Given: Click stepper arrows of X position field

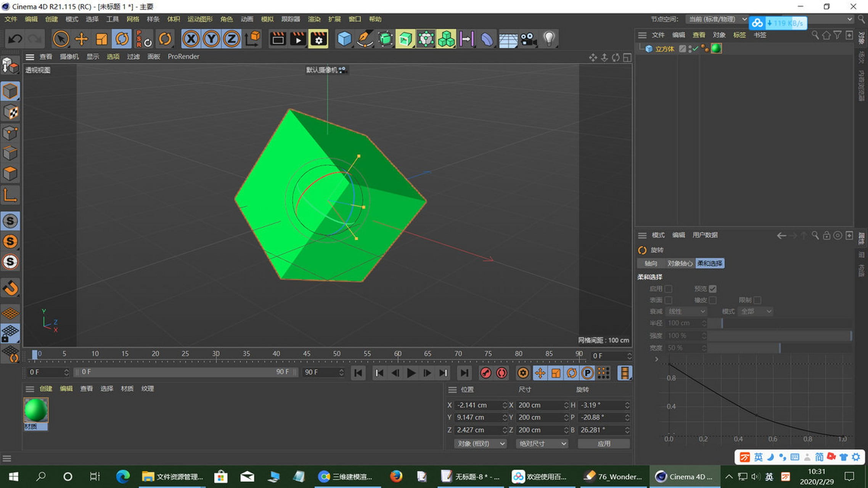Looking at the screenshot, I should pyautogui.click(x=505, y=405).
